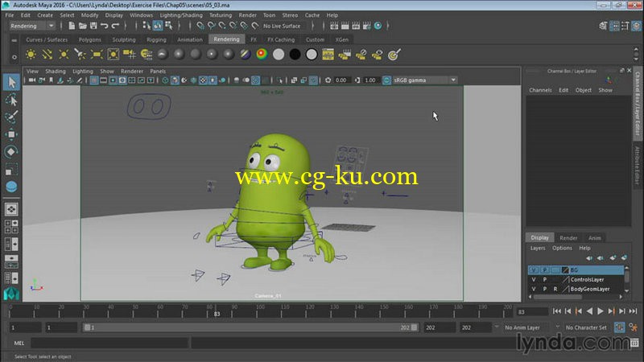Select the ControlsLayer layer name
The width and height of the screenshot is (644, 362).
coord(587,279)
